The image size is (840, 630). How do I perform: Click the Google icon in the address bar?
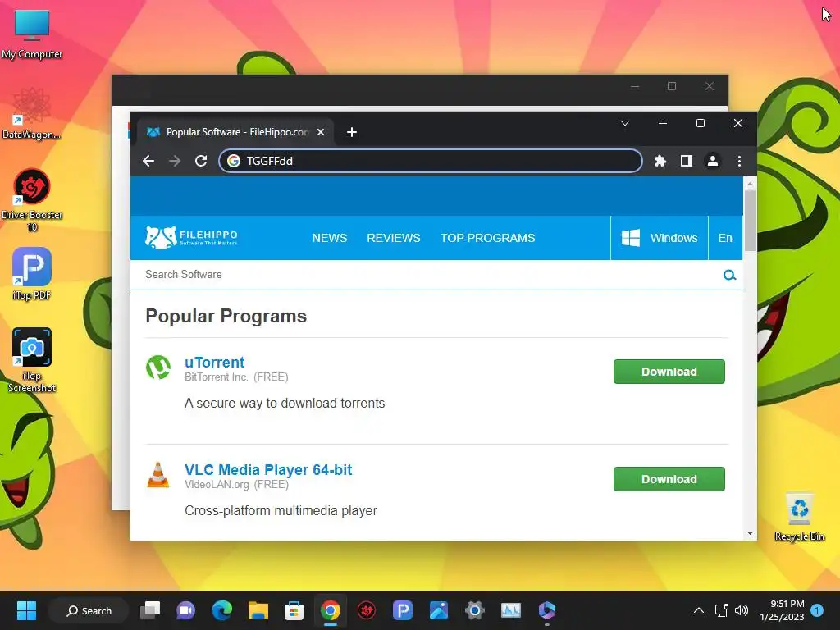tap(234, 161)
